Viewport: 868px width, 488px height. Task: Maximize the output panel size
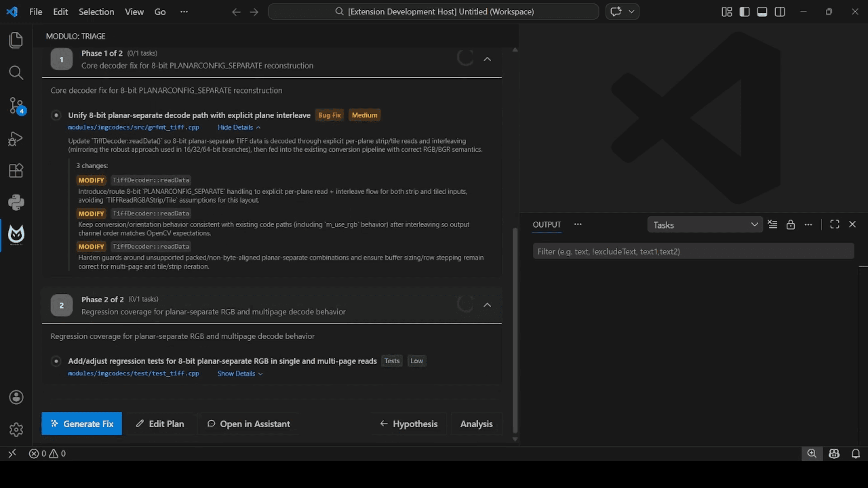coord(835,225)
